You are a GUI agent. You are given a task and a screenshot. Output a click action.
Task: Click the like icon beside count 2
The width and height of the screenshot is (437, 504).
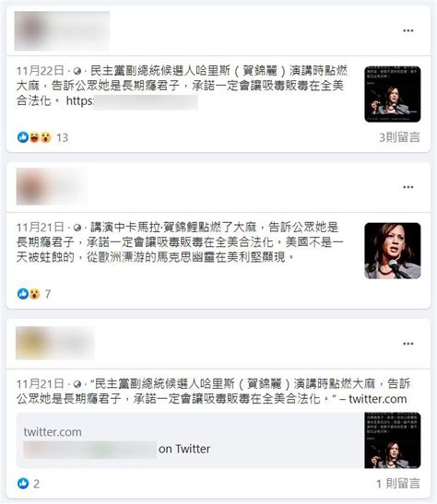23,483
